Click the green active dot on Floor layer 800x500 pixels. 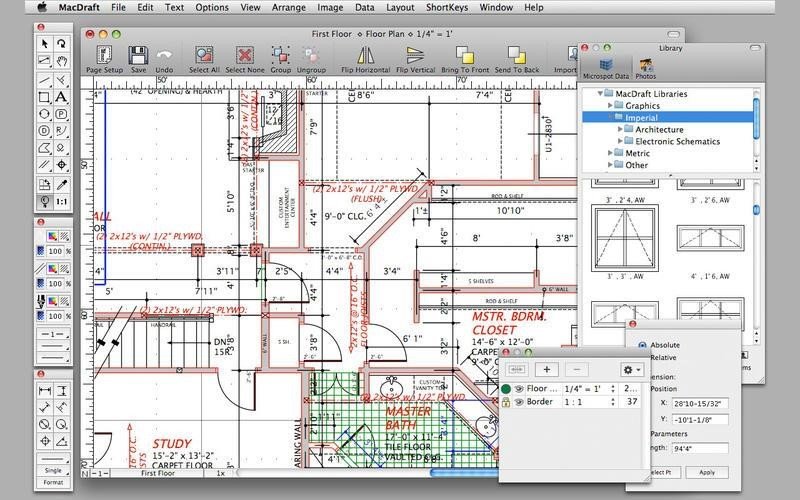coord(506,389)
